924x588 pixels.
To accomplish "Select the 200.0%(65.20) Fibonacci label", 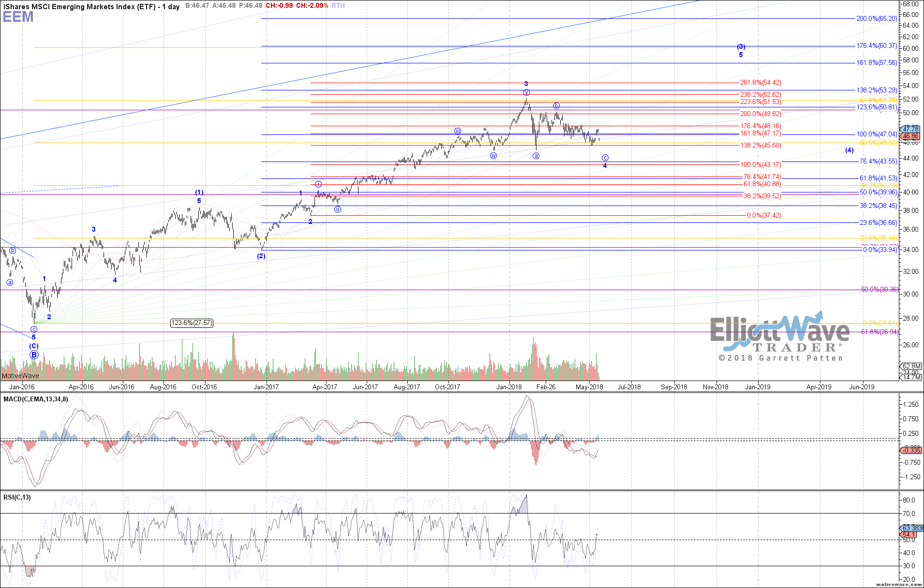I will (x=877, y=18).
